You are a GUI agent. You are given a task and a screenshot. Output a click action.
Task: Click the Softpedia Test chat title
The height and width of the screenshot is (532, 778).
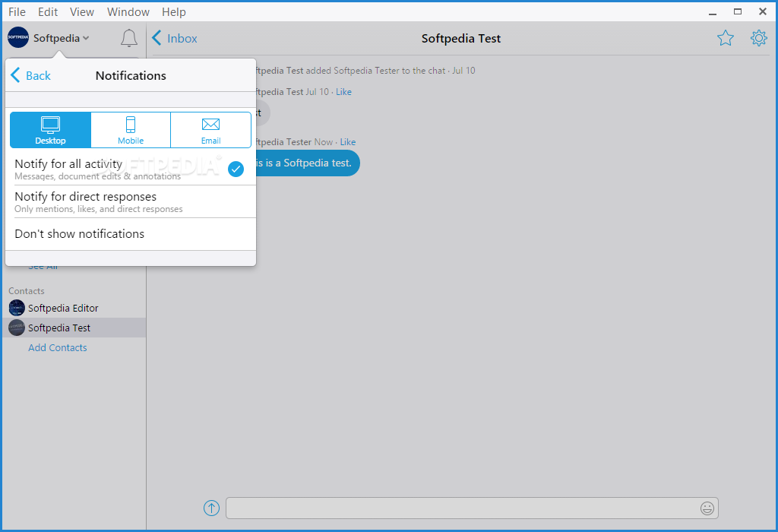461,38
